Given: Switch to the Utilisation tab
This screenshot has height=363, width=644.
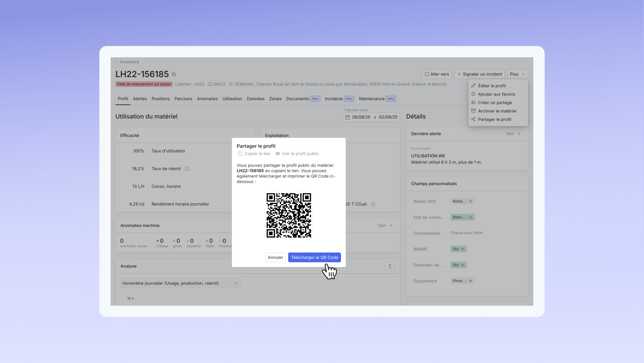Looking at the screenshot, I should [232, 99].
